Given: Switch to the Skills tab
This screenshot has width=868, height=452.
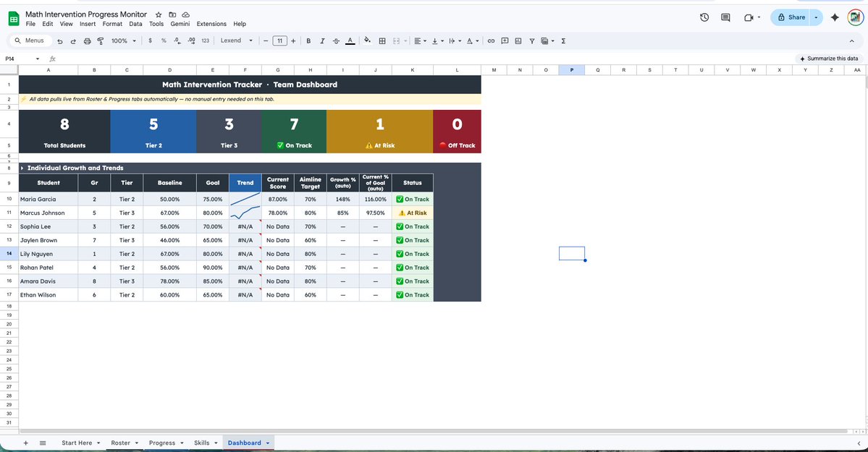Looking at the screenshot, I should click(x=206, y=443).
